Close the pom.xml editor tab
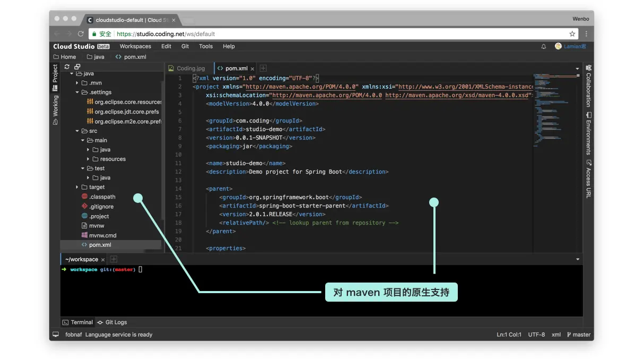 pos(253,69)
